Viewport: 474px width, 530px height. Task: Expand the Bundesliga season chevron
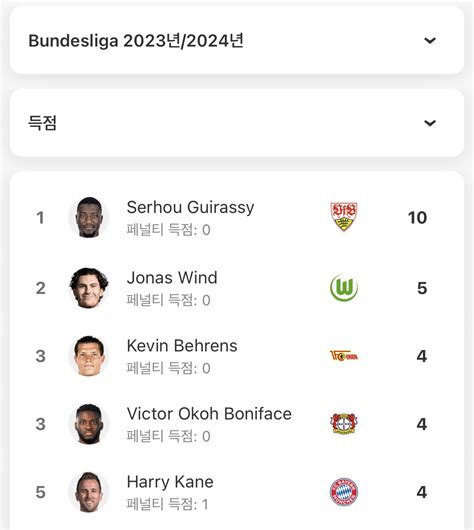pyautogui.click(x=430, y=41)
